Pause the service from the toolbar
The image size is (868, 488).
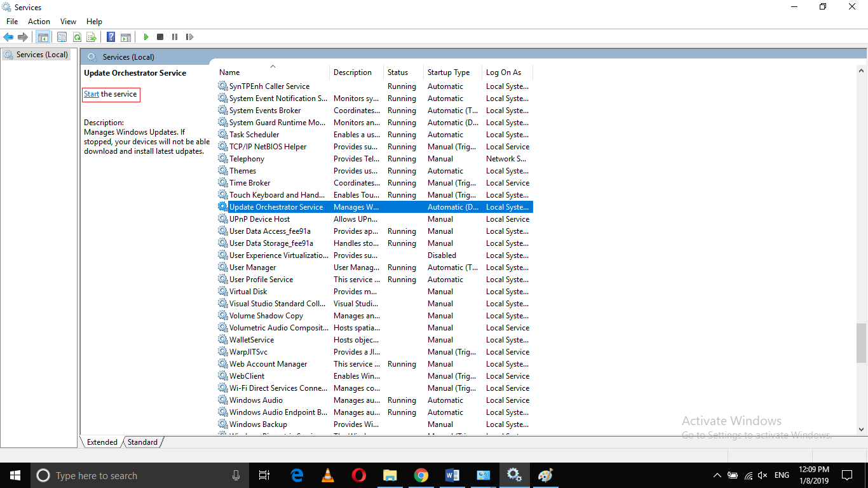pyautogui.click(x=175, y=37)
